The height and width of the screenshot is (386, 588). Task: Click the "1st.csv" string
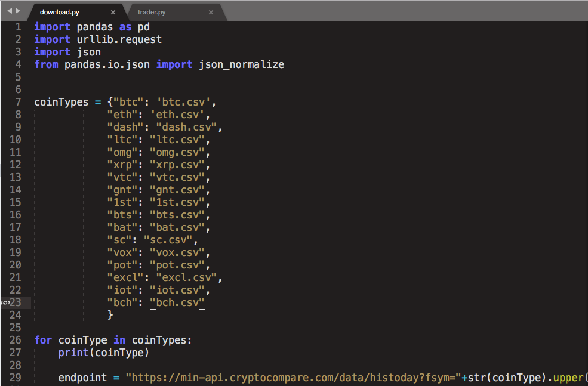tap(177, 202)
